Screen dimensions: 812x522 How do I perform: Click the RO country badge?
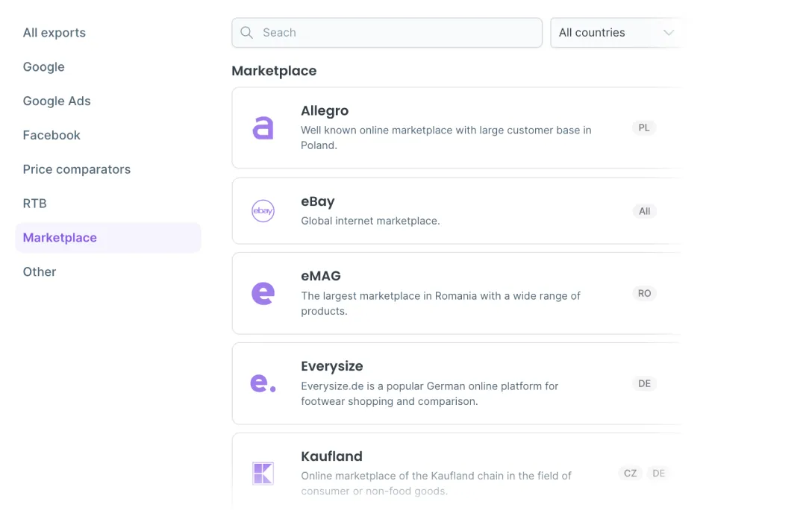click(644, 293)
